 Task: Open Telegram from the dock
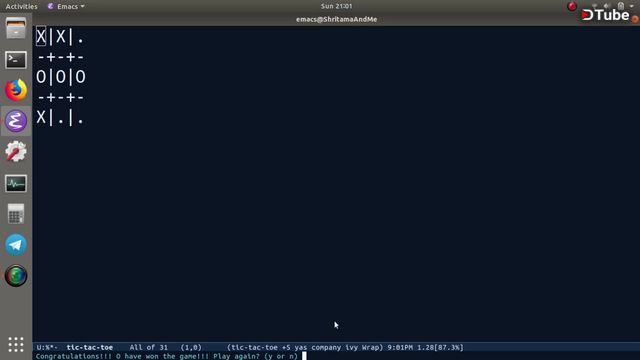[x=16, y=244]
